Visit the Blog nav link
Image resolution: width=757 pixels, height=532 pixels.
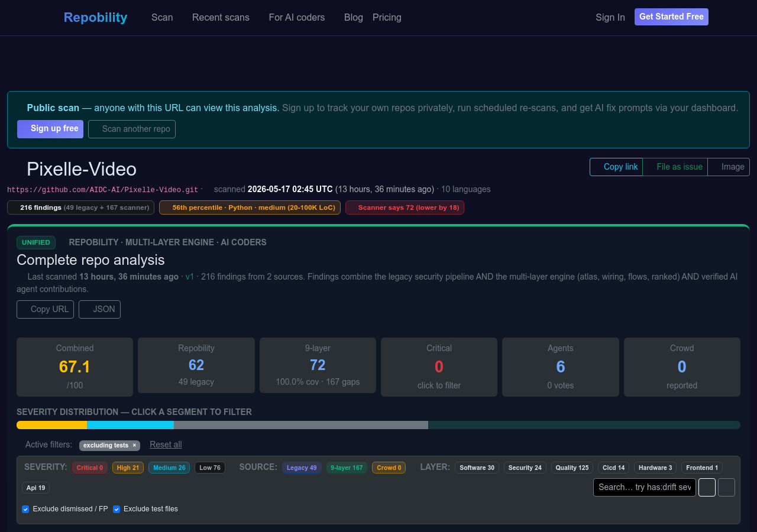354,17
